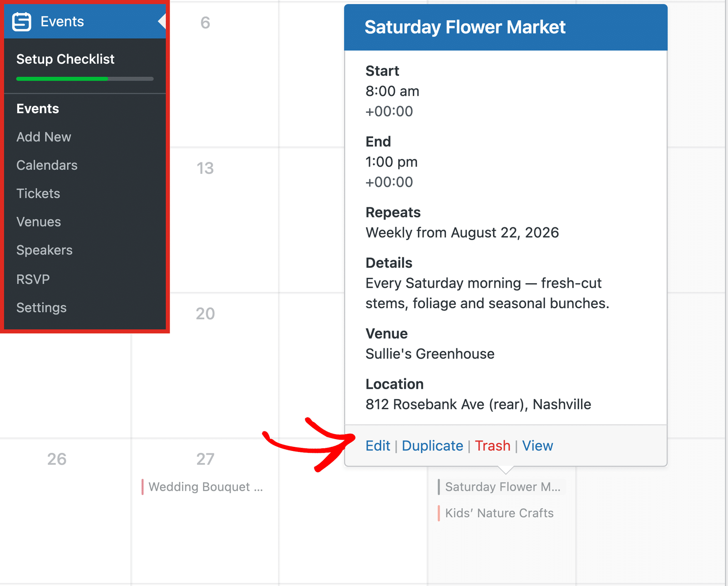Select day 20 in the calendar
This screenshot has height=586, width=728.
click(205, 314)
